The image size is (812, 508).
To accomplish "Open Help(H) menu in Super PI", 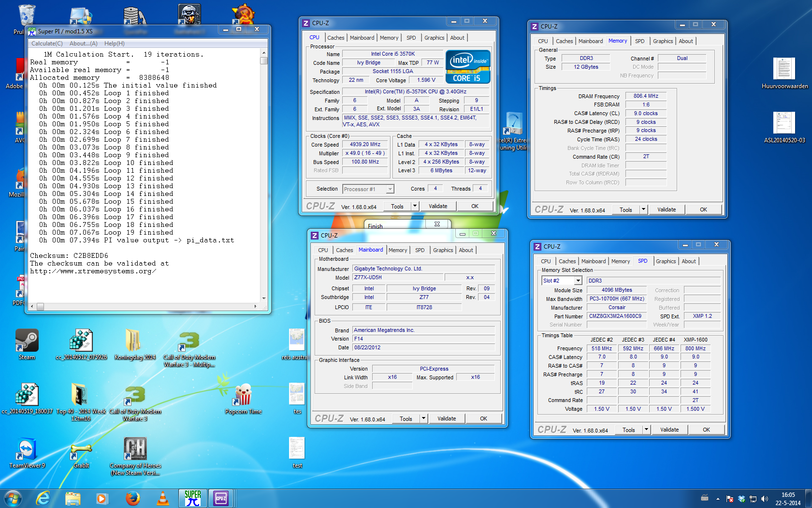I will pyautogui.click(x=115, y=44).
